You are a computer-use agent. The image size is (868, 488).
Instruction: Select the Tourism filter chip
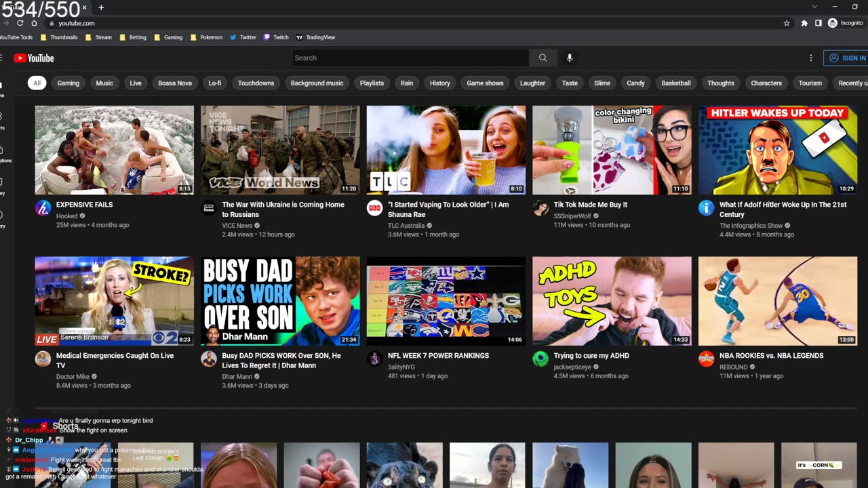point(810,83)
